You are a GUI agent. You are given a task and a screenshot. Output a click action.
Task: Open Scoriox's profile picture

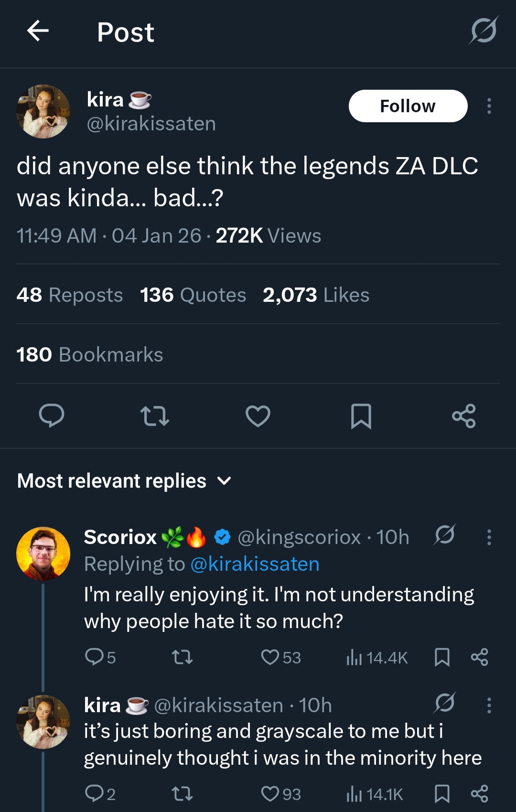tap(43, 554)
